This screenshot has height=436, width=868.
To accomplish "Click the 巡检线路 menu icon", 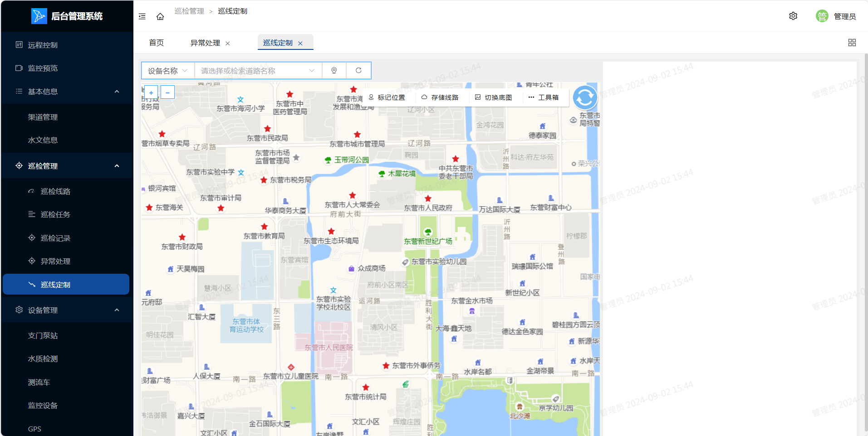I will point(31,191).
